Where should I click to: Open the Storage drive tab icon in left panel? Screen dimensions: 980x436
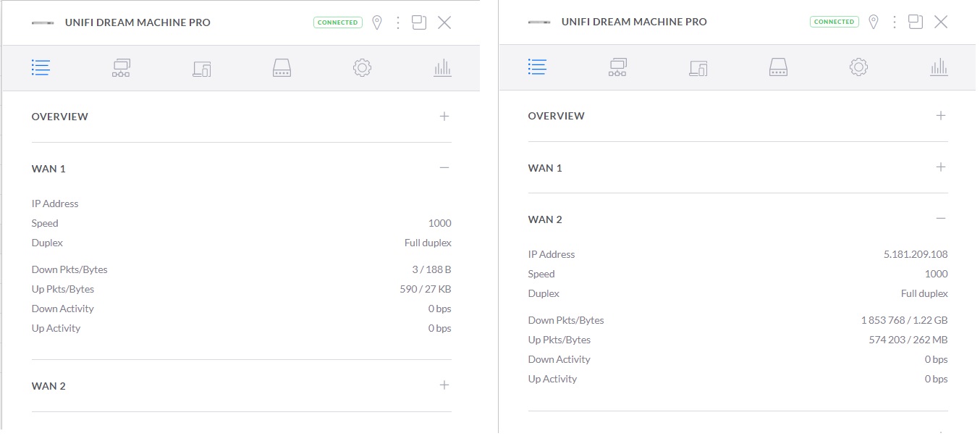click(282, 68)
